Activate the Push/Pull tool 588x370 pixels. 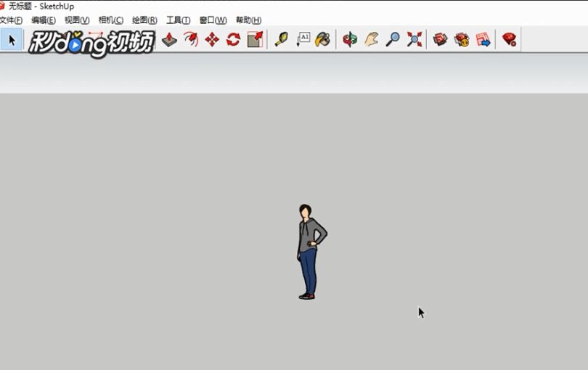169,39
